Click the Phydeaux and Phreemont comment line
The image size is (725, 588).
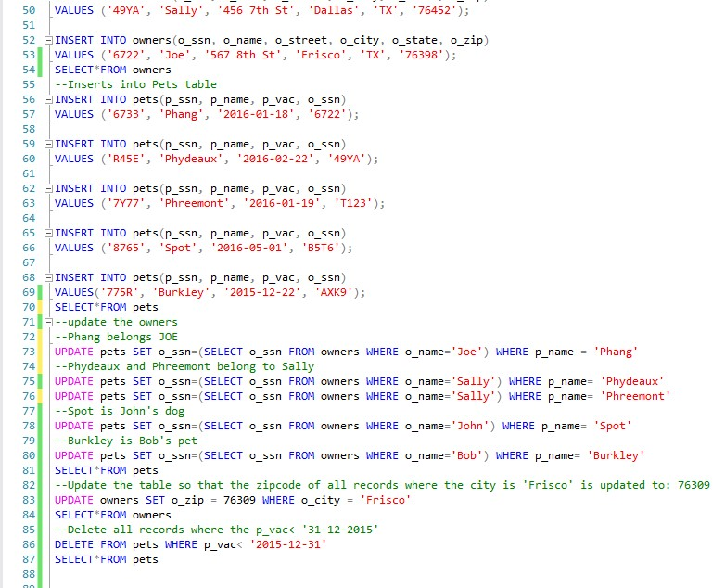(184, 366)
